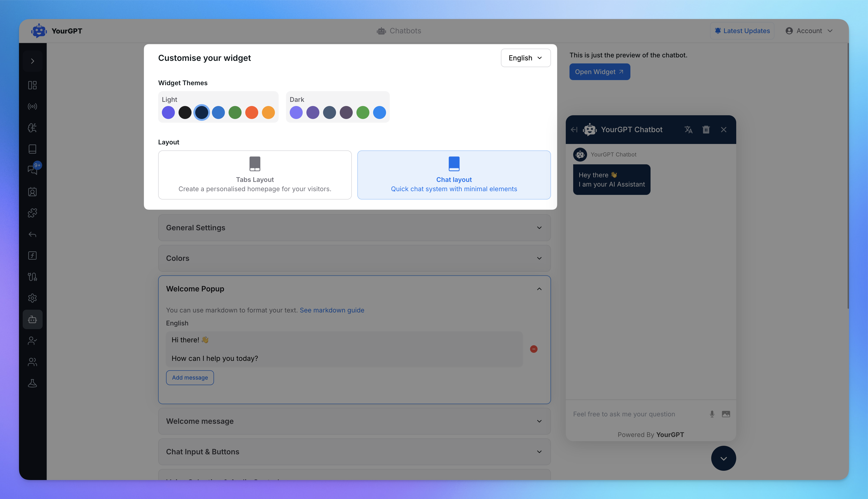This screenshot has width=868, height=499.
Task: Click the YourGPT link in Powered By footer
Action: point(670,435)
